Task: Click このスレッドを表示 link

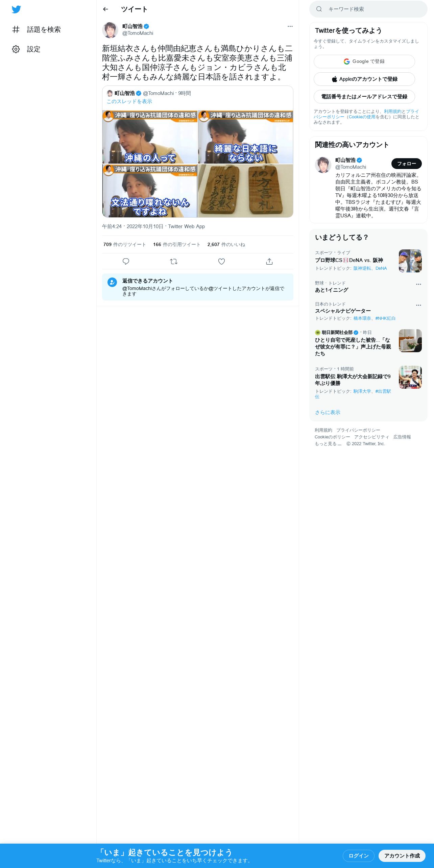Action: [x=129, y=101]
